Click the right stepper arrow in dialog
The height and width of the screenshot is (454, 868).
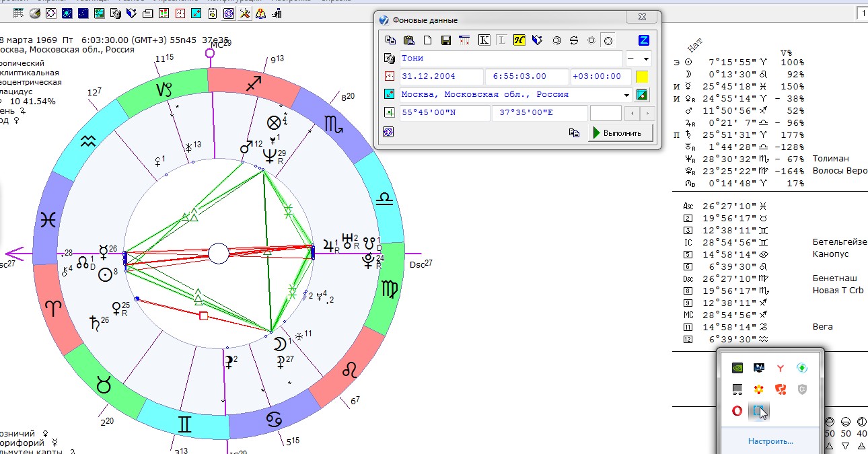pos(647,114)
